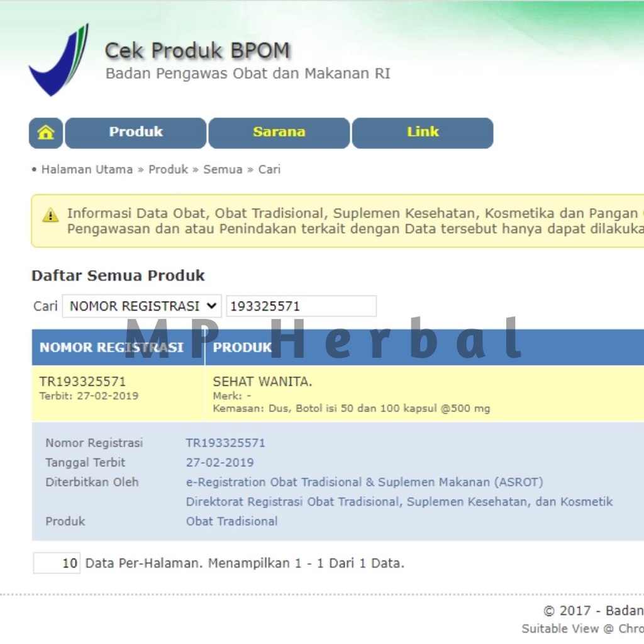Open the Sarana menu
The image size is (644, 644).
pos(279,133)
